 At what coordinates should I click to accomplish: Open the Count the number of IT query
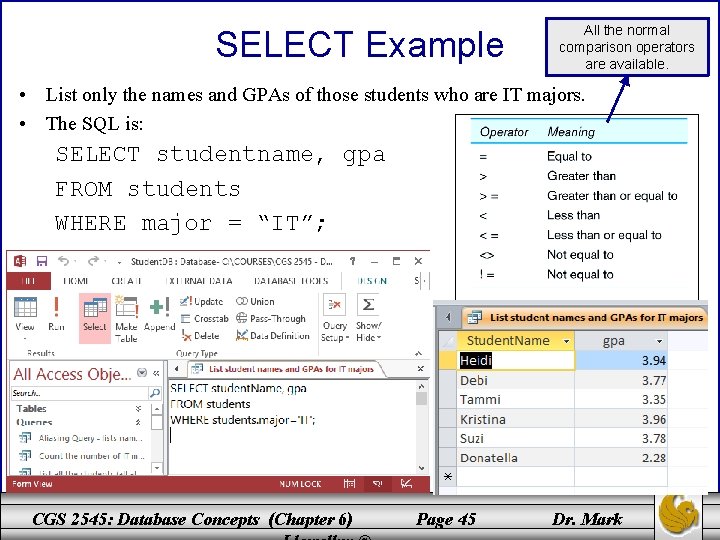[x=81, y=456]
